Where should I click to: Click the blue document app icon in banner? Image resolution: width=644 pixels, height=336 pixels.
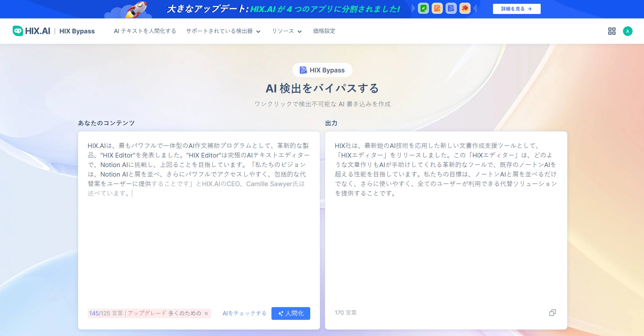451,9
